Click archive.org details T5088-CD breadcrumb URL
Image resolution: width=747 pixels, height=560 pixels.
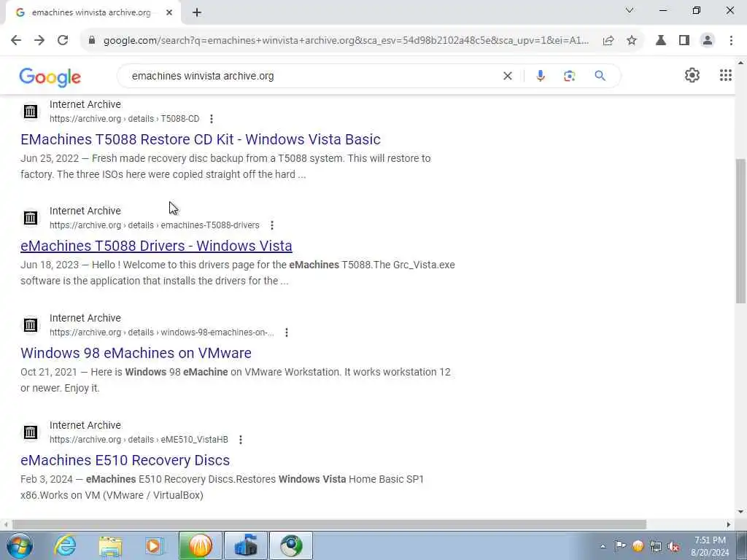point(124,119)
